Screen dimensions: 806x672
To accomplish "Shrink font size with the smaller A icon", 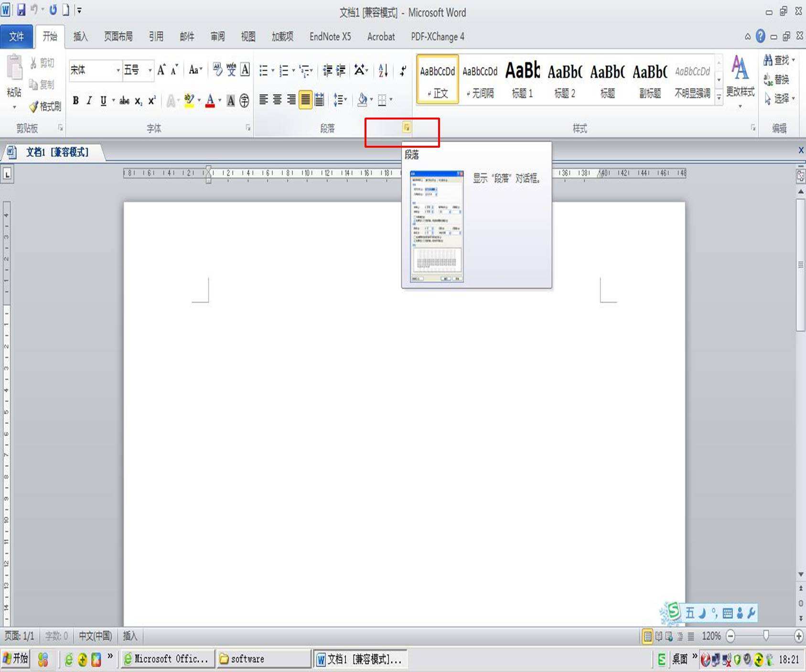I will (174, 70).
